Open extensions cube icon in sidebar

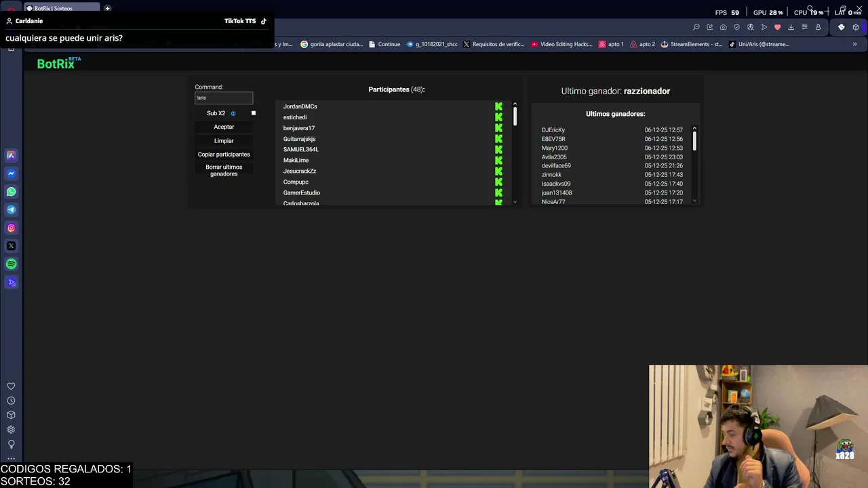coord(11,415)
